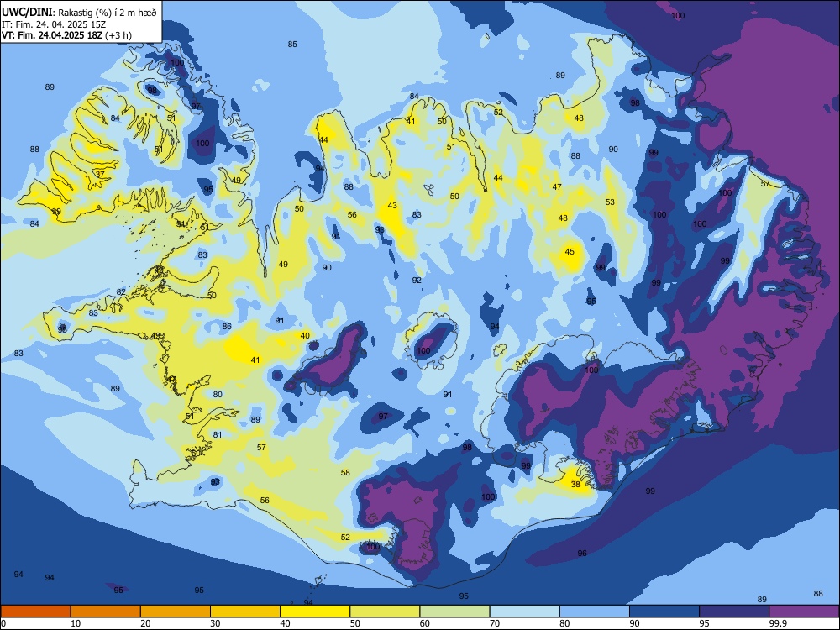
Task: Select the map value '37' in the Westfjords
Action: click(x=100, y=174)
